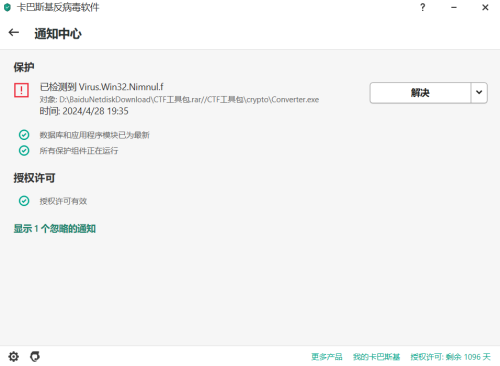Screen dimensions: 500x366
Task: Click the detection time 2024/4/28 19:35
Action: (x=84, y=111)
